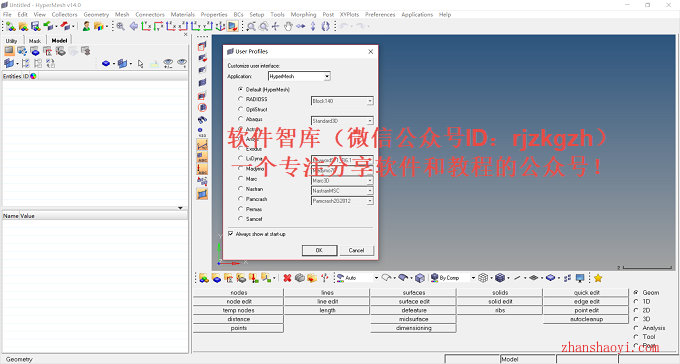
Task: Click the red X delete icon
Action: coord(287,278)
